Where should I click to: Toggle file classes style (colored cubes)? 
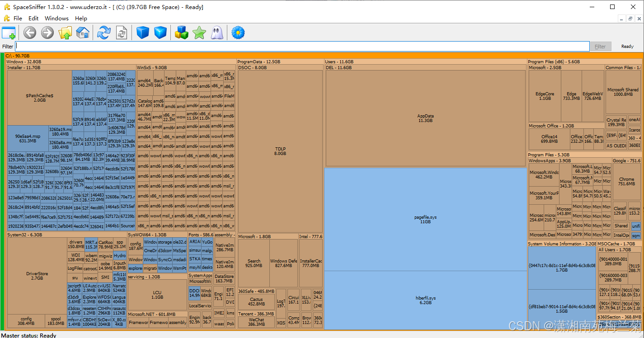(x=182, y=33)
